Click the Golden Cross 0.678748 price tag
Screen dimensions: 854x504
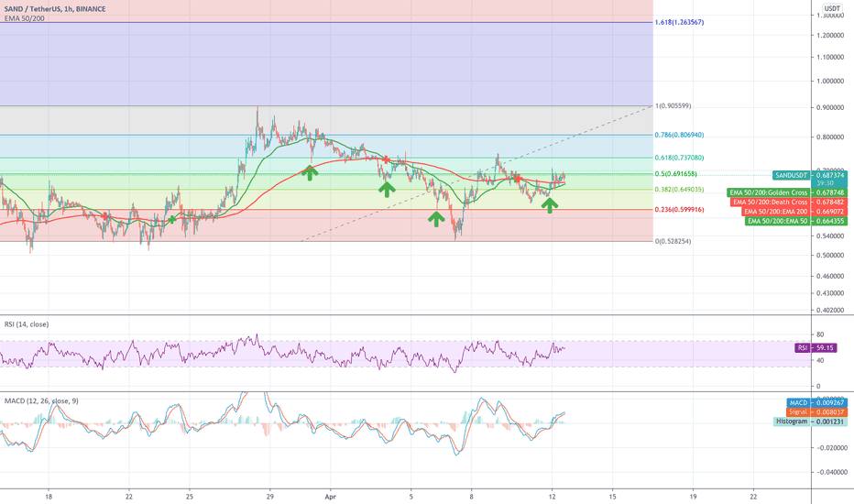[x=787, y=192]
